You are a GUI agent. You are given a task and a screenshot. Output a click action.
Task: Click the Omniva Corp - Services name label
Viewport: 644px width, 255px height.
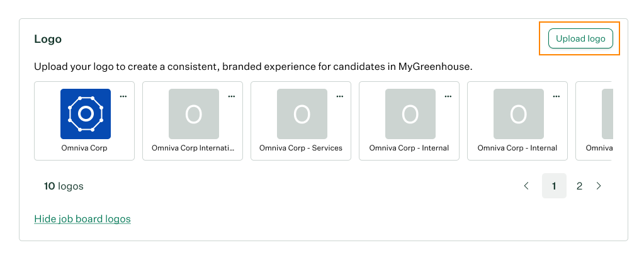(301, 149)
